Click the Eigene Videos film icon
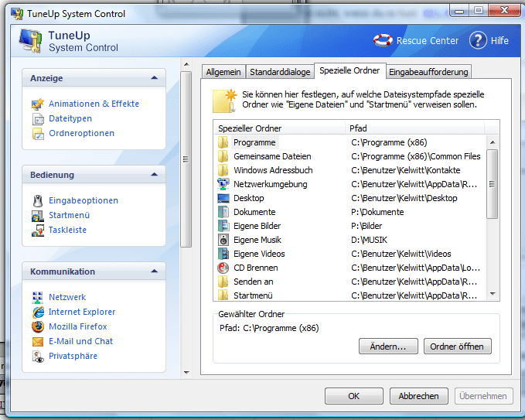The width and height of the screenshot is (525, 420). click(x=223, y=254)
